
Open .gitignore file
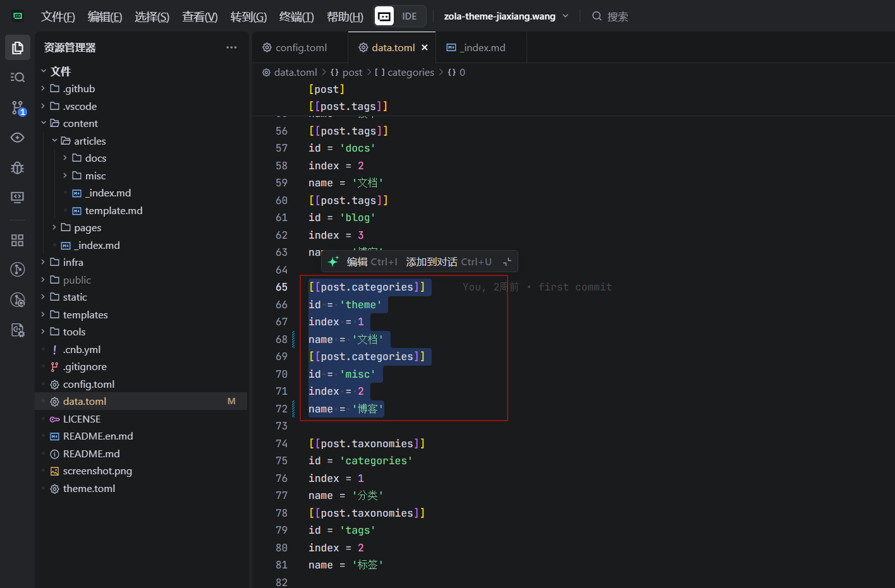click(141, 366)
